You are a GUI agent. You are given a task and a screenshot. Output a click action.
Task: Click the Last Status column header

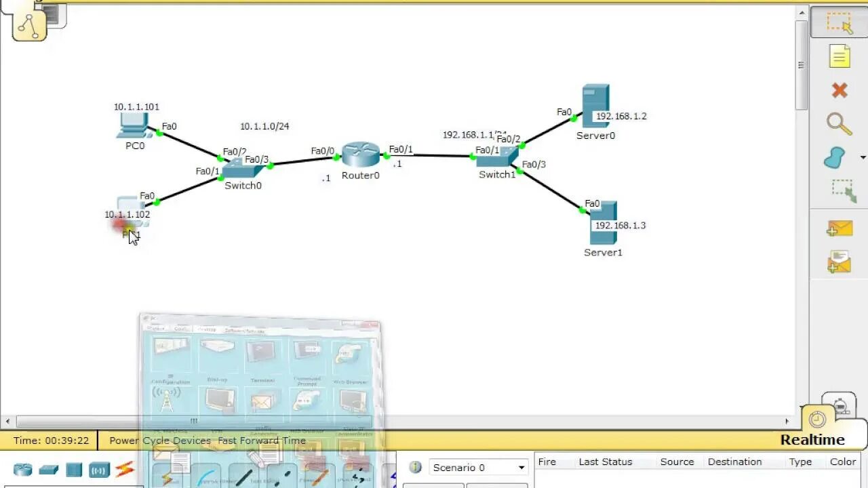[x=605, y=462]
